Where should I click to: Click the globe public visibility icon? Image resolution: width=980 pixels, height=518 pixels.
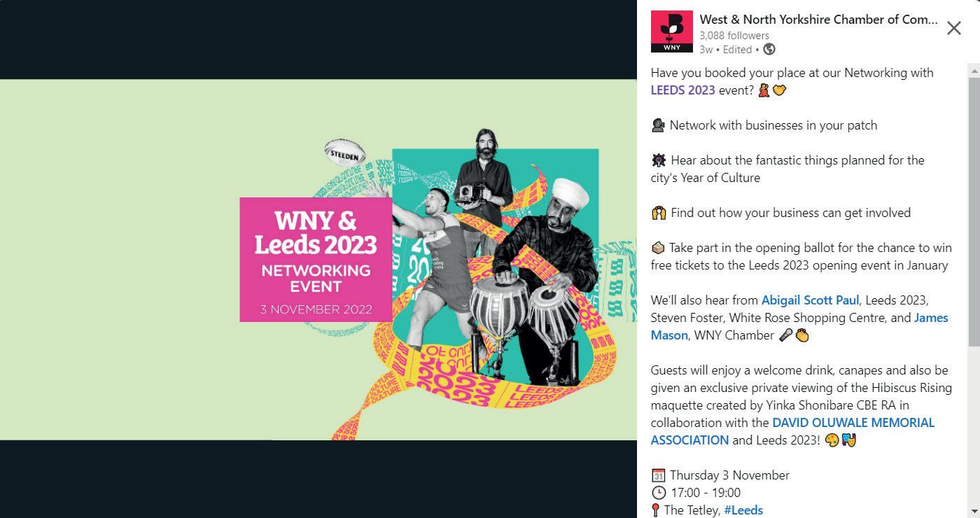769,49
